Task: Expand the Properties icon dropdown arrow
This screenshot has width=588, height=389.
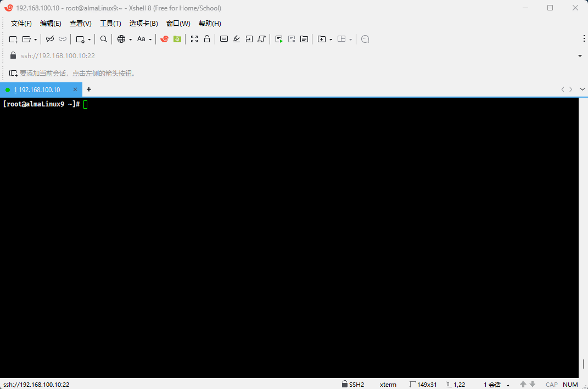Action: (x=89, y=40)
